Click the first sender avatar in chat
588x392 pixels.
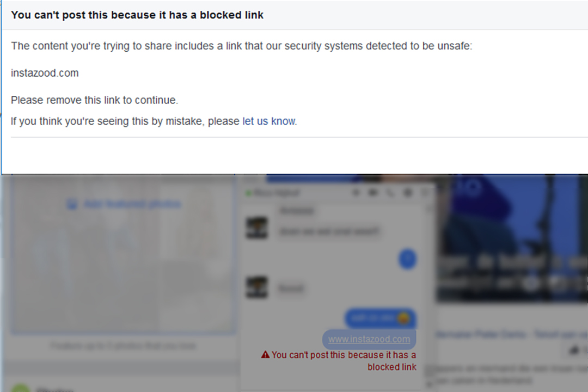(x=256, y=228)
